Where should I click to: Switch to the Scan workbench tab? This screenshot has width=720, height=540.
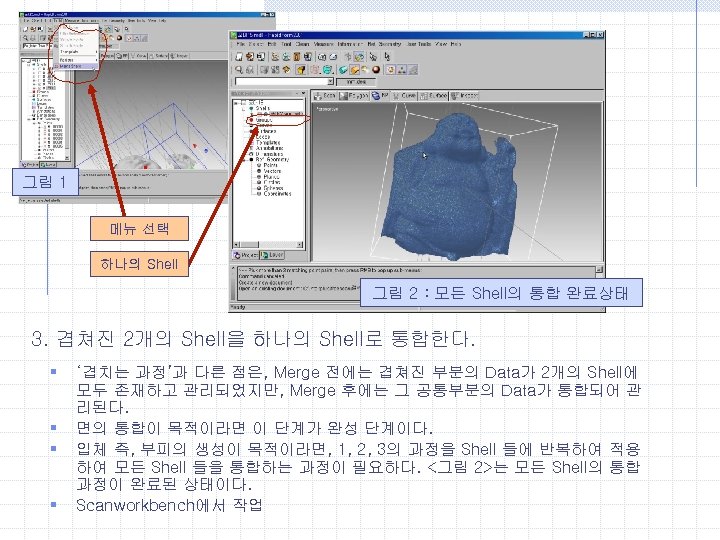coord(325,96)
